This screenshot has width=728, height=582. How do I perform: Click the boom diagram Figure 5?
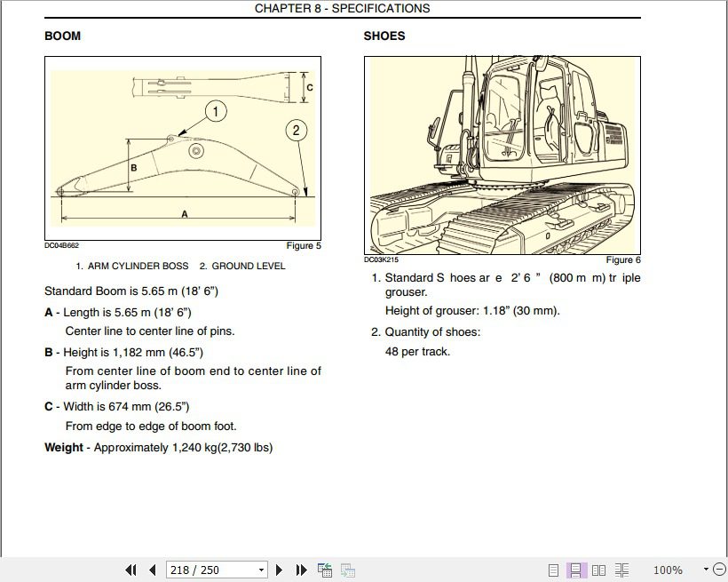click(183, 148)
